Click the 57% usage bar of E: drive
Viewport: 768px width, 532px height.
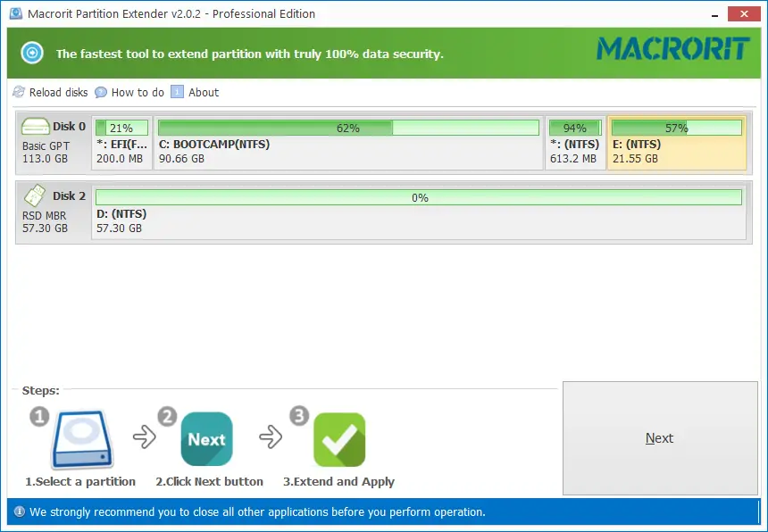(x=677, y=128)
